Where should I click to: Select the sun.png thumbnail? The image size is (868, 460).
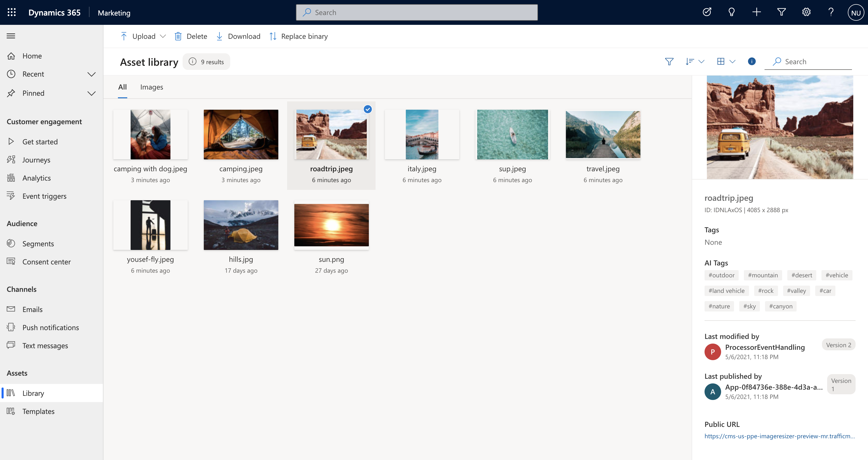tap(331, 225)
